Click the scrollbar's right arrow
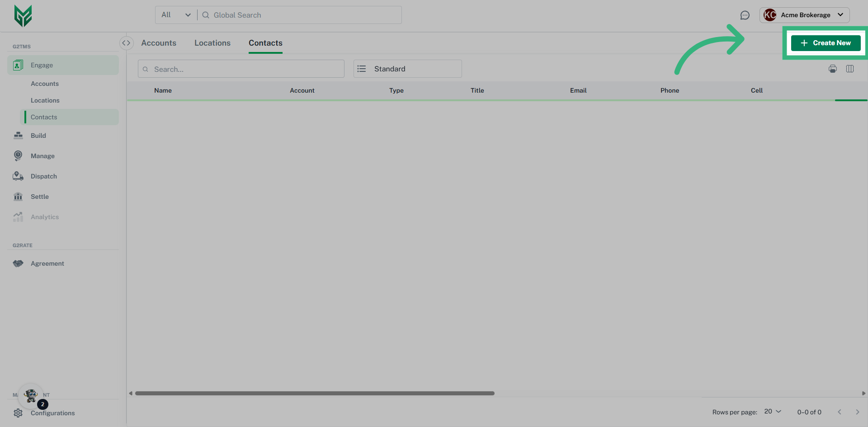Viewport: 868px width, 427px height. tap(863, 393)
